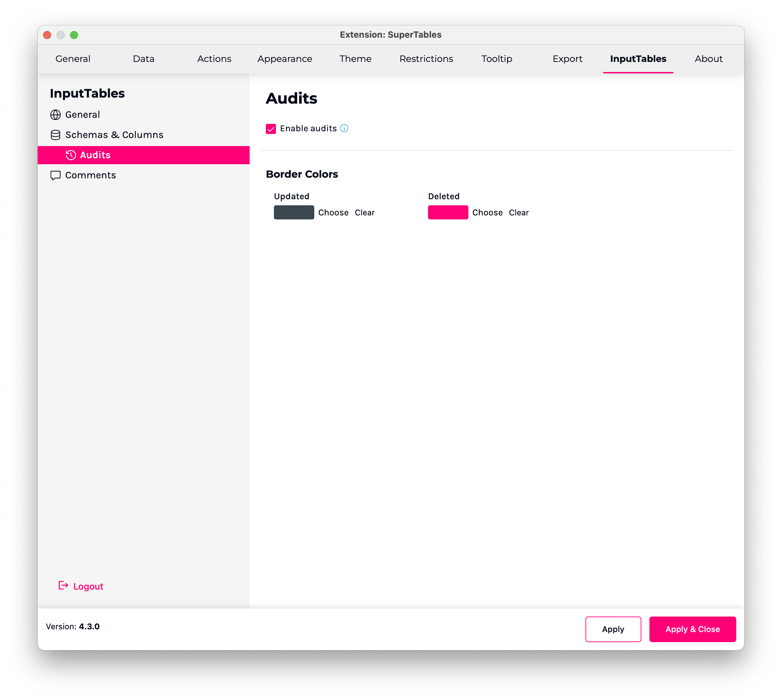Click the globe icon beside General
This screenshot has width=782, height=700.
coord(56,115)
